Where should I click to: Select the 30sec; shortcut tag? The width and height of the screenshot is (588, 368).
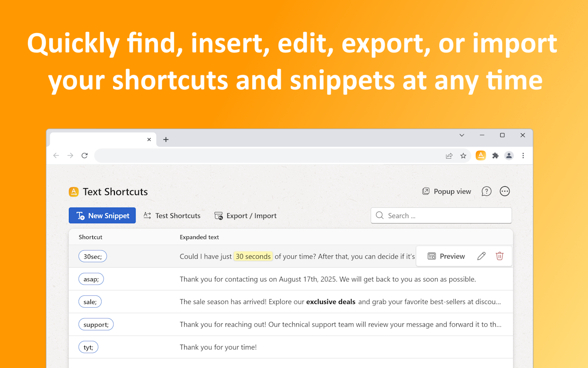[x=93, y=256]
